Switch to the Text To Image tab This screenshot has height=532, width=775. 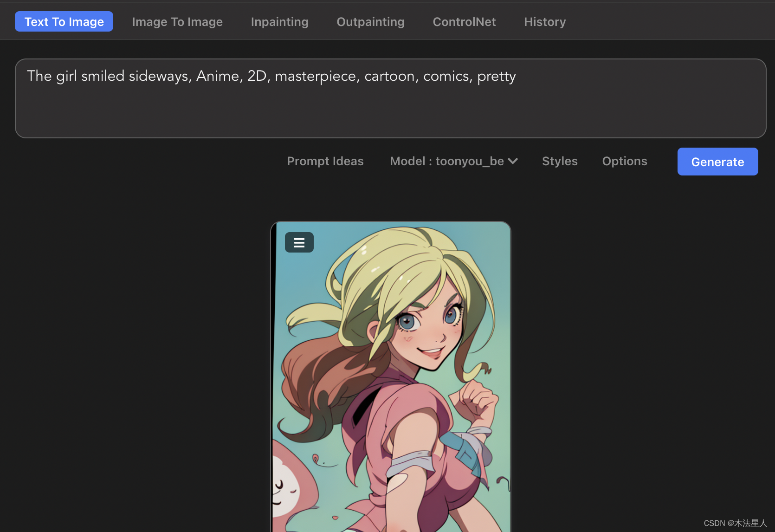[64, 21]
